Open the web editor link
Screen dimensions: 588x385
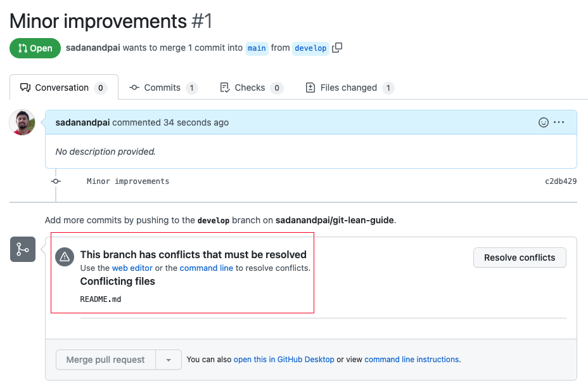(132, 268)
